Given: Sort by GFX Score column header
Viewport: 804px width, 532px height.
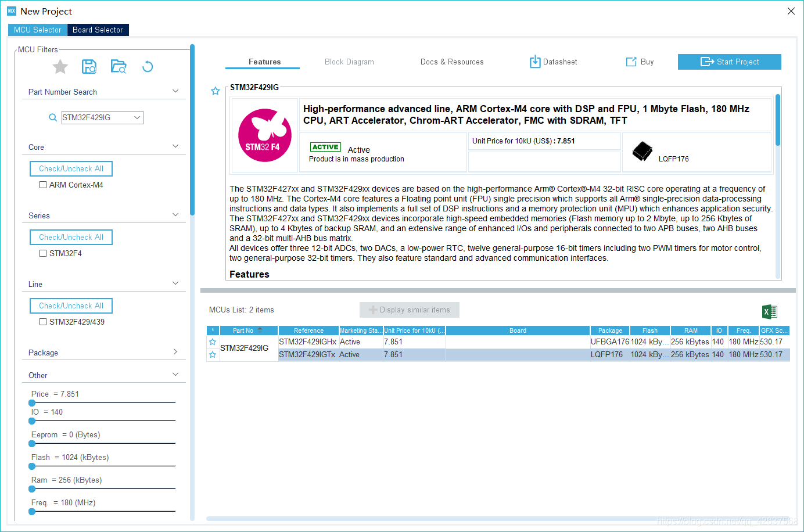Looking at the screenshot, I should (774, 330).
